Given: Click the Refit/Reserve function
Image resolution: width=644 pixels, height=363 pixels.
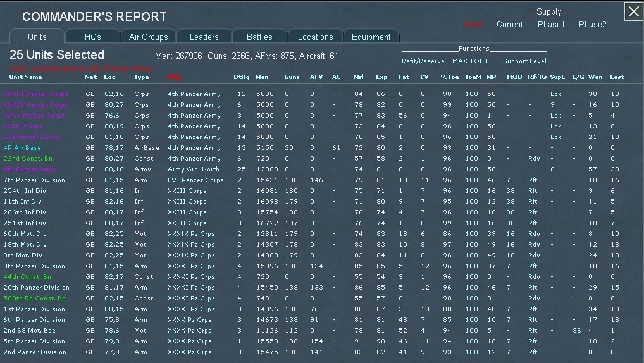Looking at the screenshot, I should click(423, 61).
